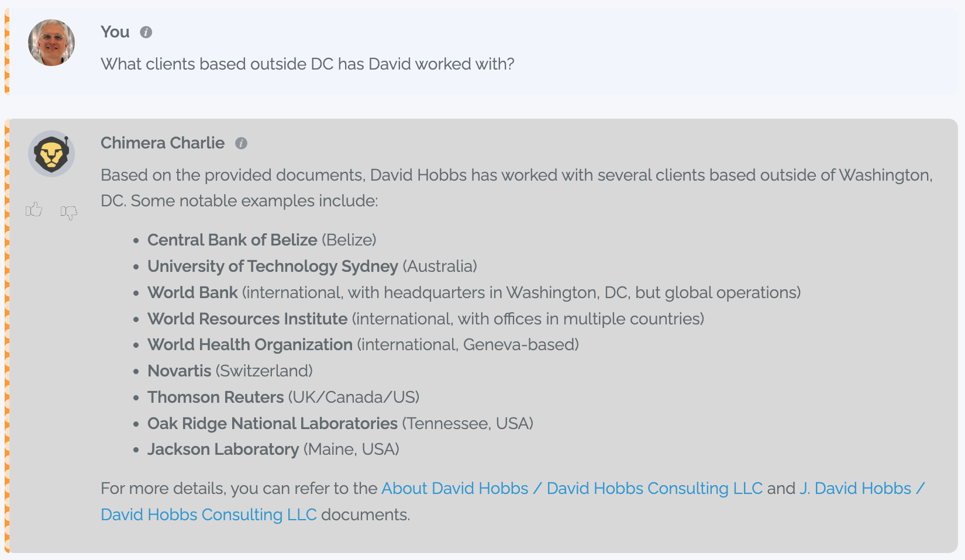Screen dimensions: 965x560
Task: Click World Resources Institute entry
Action: (x=426, y=319)
